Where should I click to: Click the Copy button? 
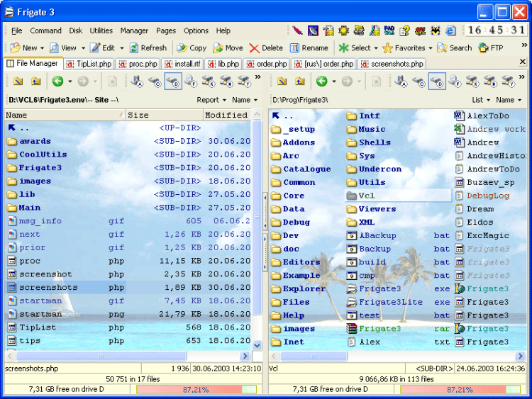click(191, 48)
